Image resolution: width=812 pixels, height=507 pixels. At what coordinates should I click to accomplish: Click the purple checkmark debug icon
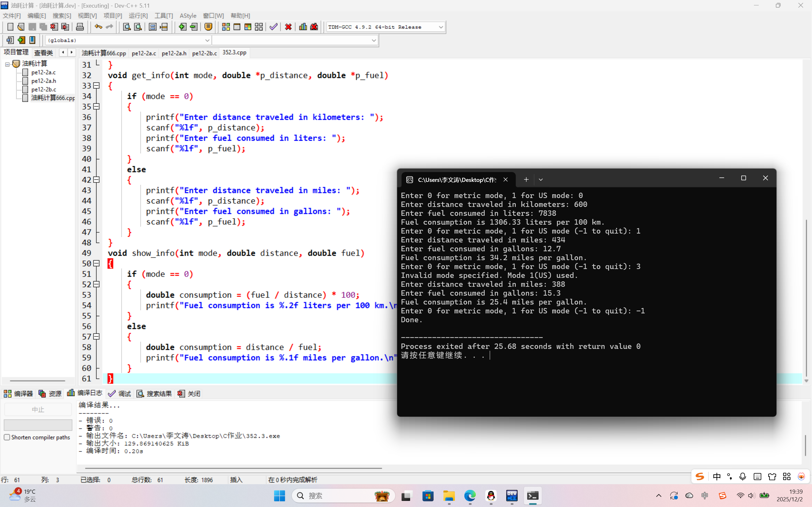pos(273,27)
